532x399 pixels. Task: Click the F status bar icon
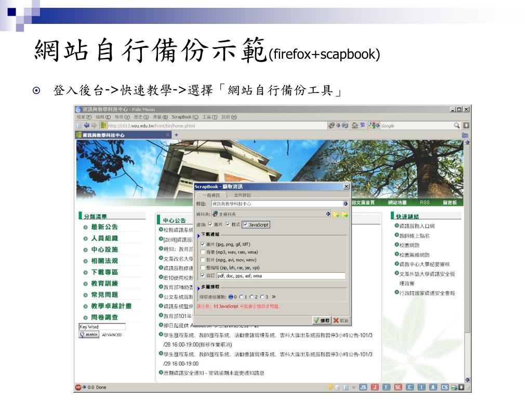(387, 388)
